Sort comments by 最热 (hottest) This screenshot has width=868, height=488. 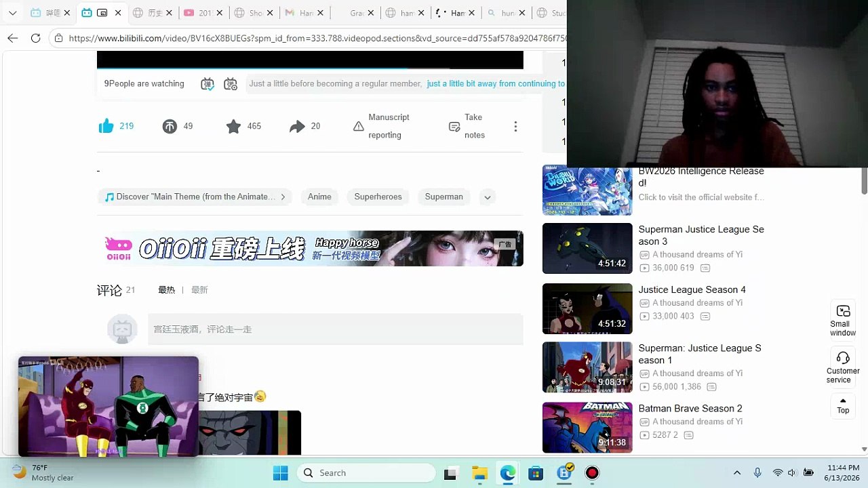166,290
